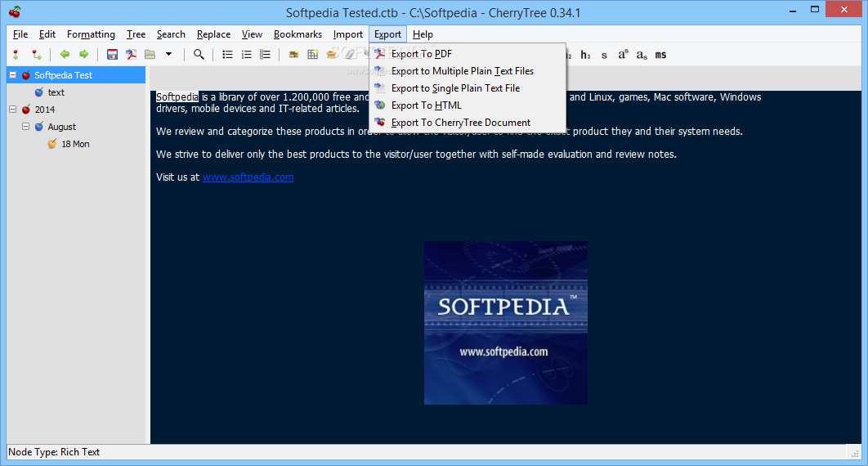Viewport: 868px width, 466px height.
Task: Open the Edit menu
Action: coord(47,34)
